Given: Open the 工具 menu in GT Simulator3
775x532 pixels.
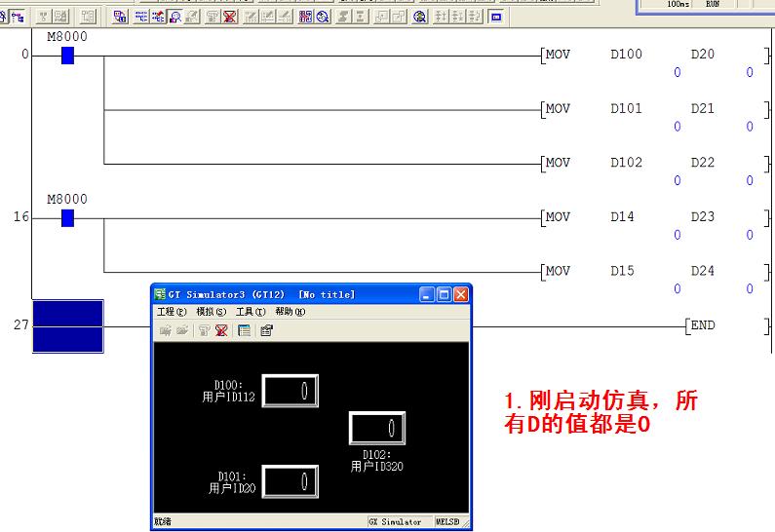Looking at the screenshot, I should point(251,312).
